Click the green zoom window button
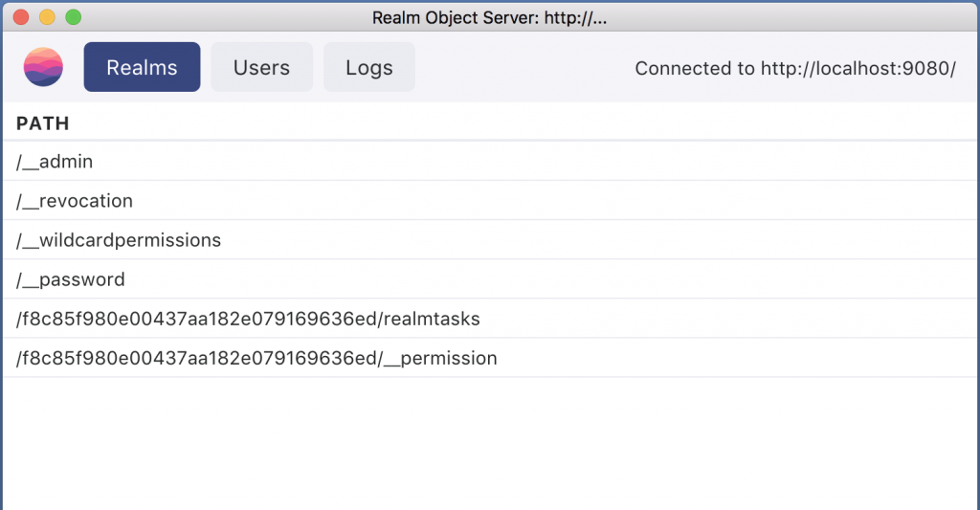This screenshot has width=980, height=510. [x=74, y=17]
